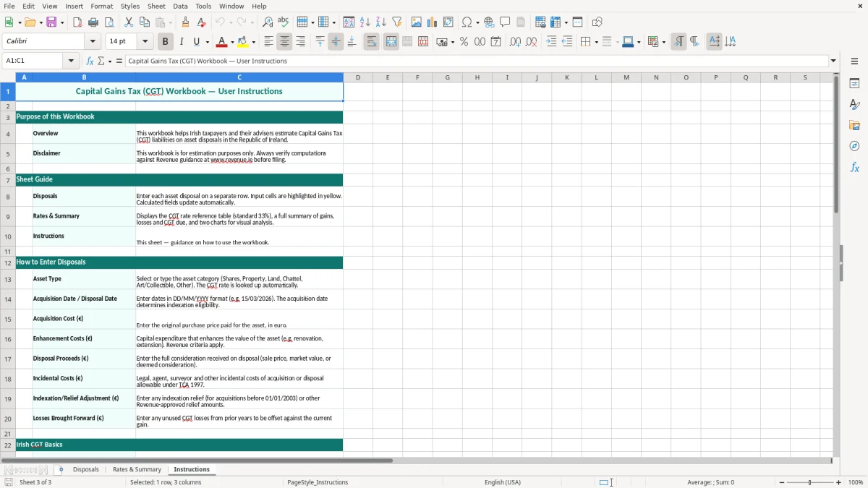
Task: Insert an image
Action: 417,22
